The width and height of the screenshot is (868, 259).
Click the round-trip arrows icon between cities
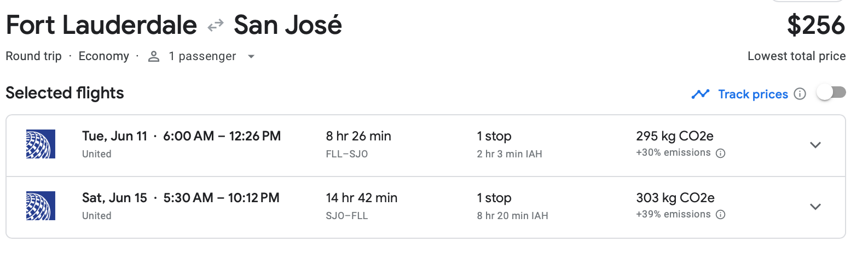point(216,25)
